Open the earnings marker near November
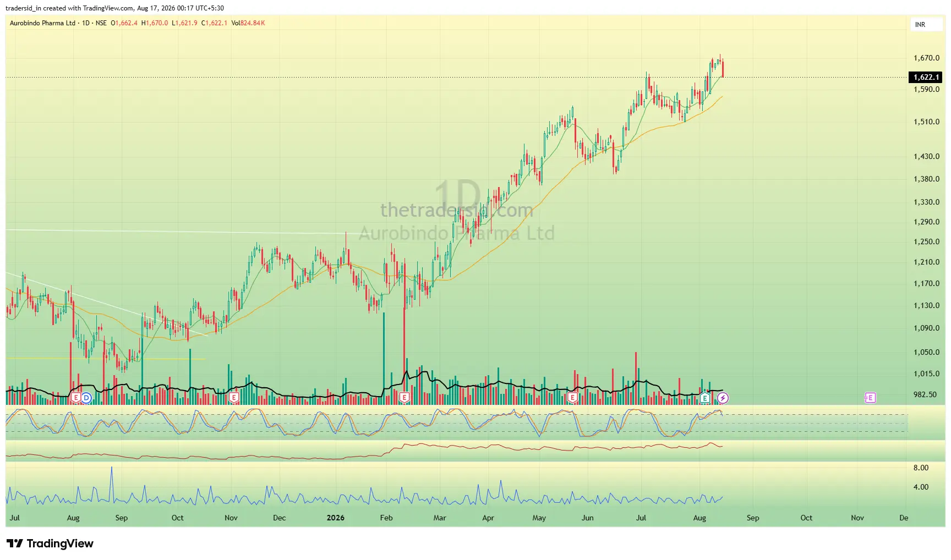The height and width of the screenshot is (560, 951). coord(234,397)
